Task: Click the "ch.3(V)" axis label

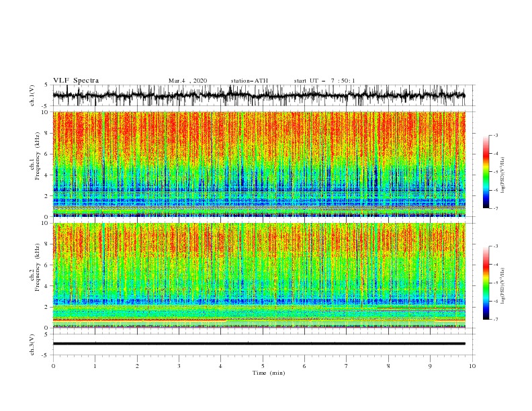Action: pyautogui.click(x=32, y=345)
